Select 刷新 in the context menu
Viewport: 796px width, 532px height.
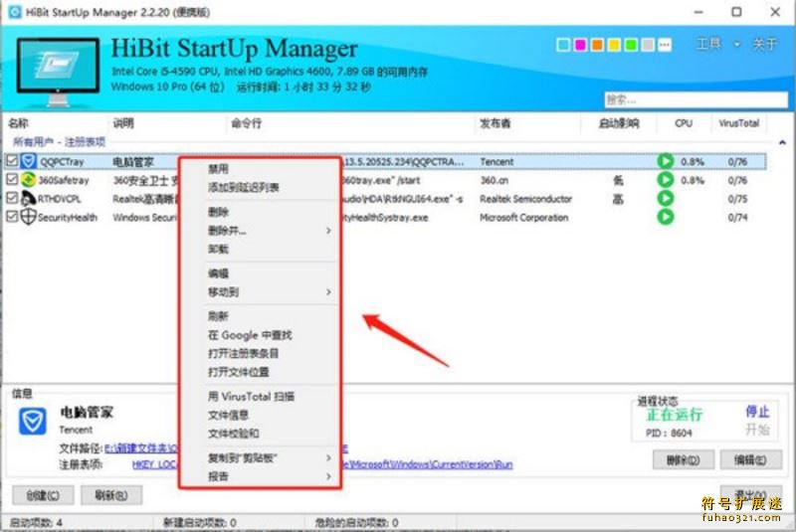pos(218,316)
